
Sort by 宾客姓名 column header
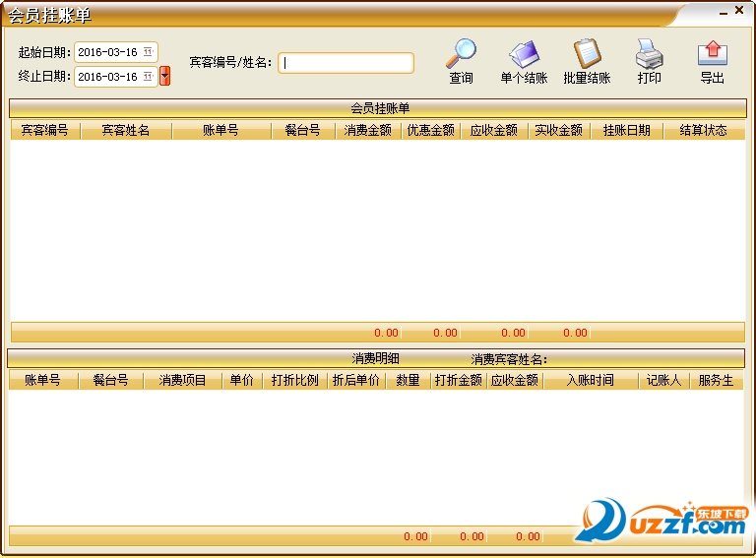pyautogui.click(x=126, y=130)
